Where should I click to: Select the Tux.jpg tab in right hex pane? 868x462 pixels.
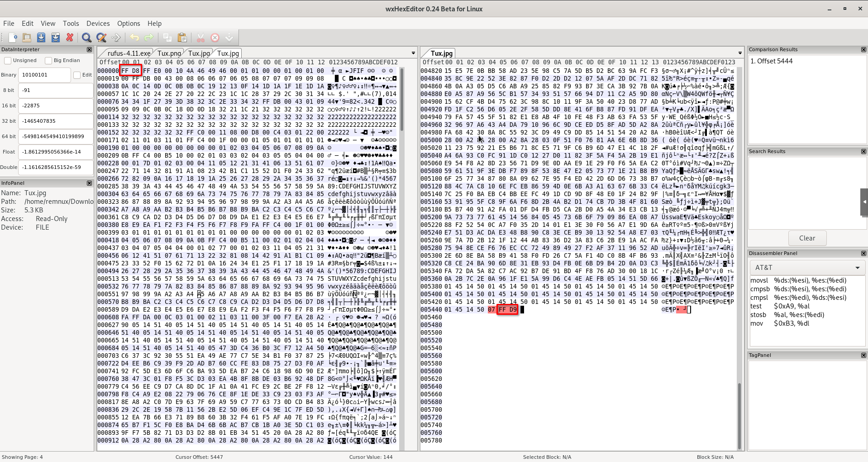[441, 53]
